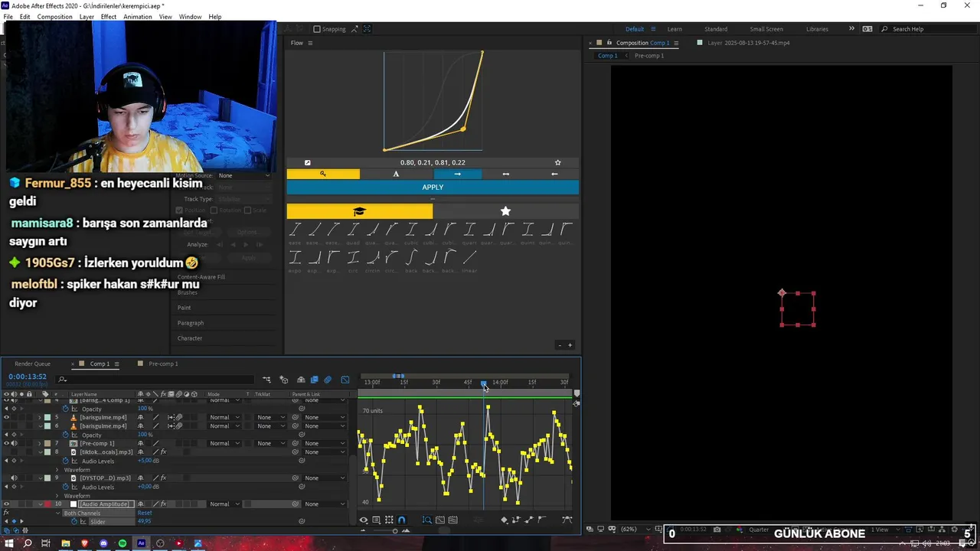Toggle graph editor snap magnet icon
The image size is (980, 551).
(x=401, y=520)
